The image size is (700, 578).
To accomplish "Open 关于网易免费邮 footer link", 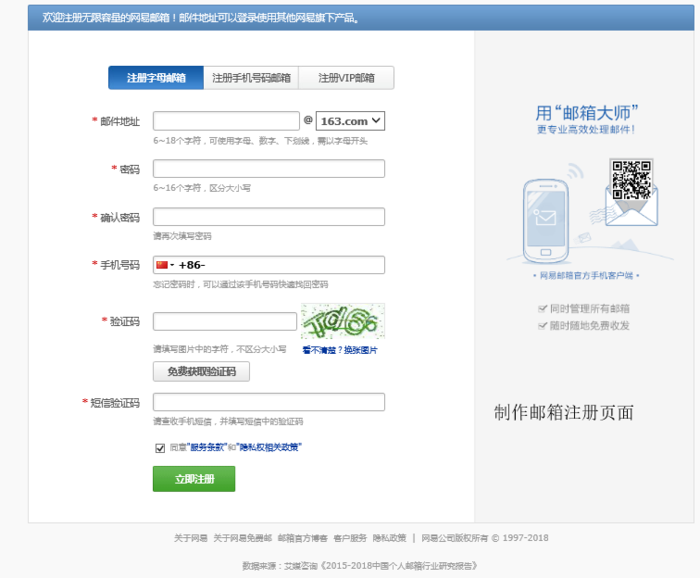I will 242,538.
